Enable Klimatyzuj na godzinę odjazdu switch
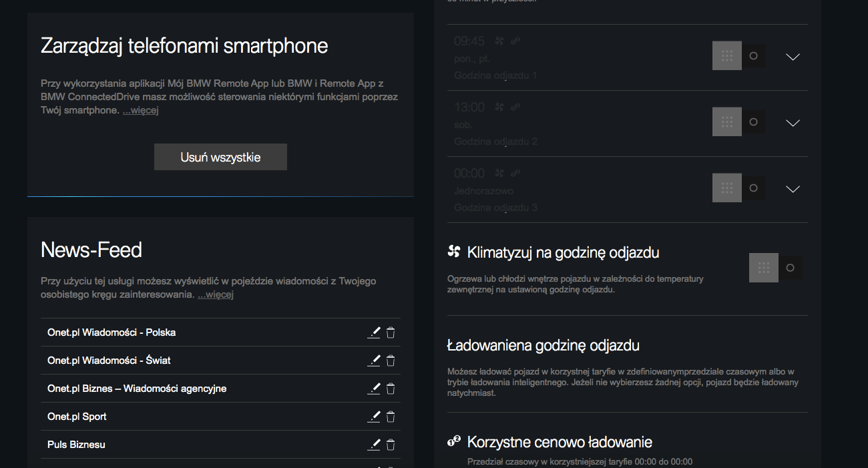The height and width of the screenshot is (468, 868). pyautogui.click(x=776, y=268)
